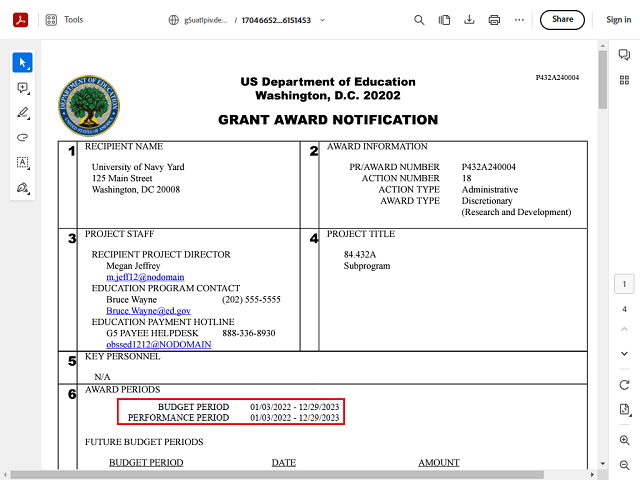Activate the freehand draw loop tool
The image size is (640, 480).
(23, 137)
